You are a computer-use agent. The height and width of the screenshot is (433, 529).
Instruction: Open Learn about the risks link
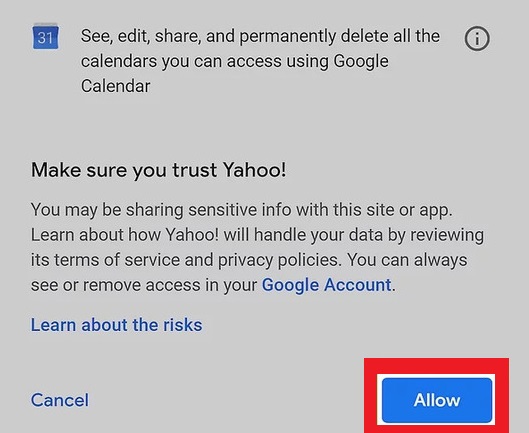116,325
